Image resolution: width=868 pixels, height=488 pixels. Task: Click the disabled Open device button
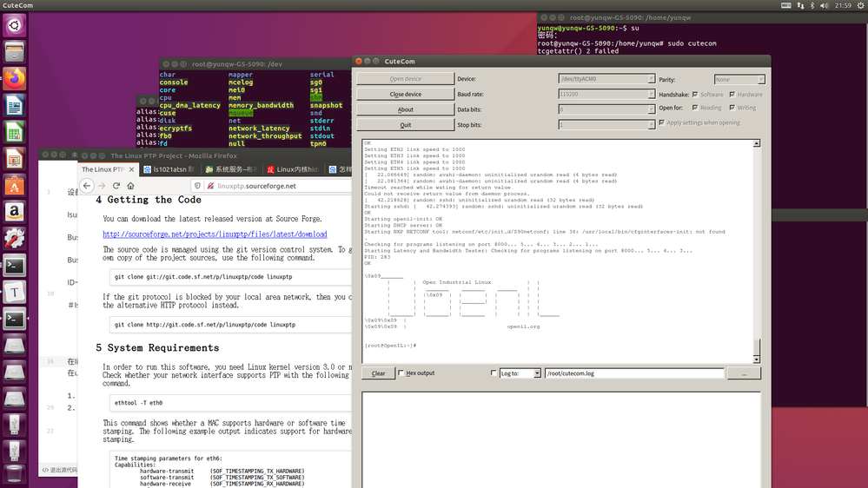click(x=405, y=78)
